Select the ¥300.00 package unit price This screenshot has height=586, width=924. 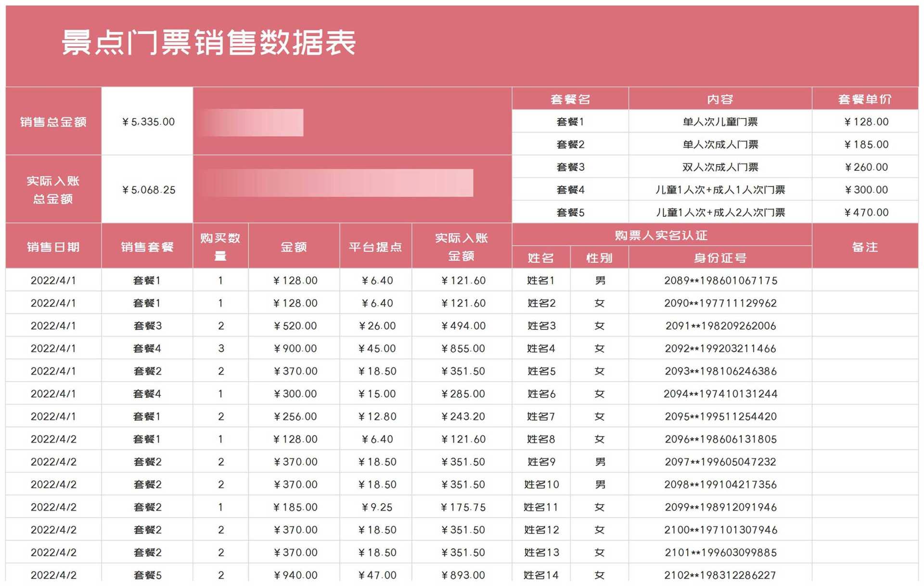point(865,189)
